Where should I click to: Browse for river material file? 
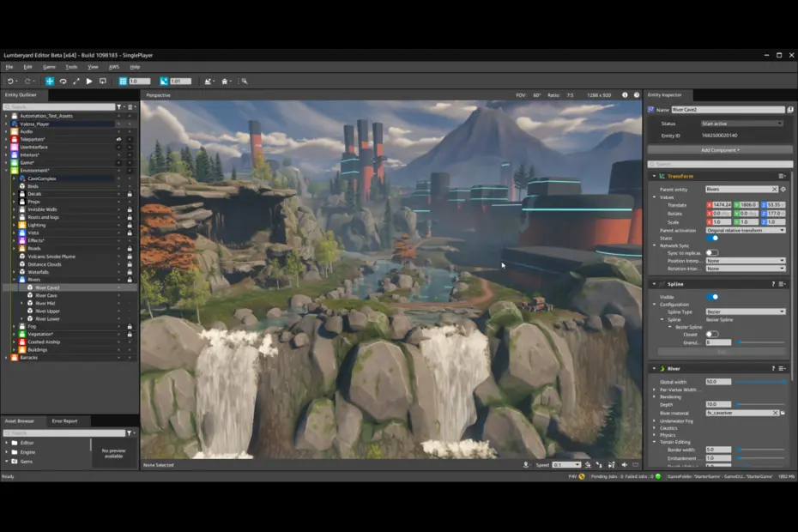(x=783, y=413)
